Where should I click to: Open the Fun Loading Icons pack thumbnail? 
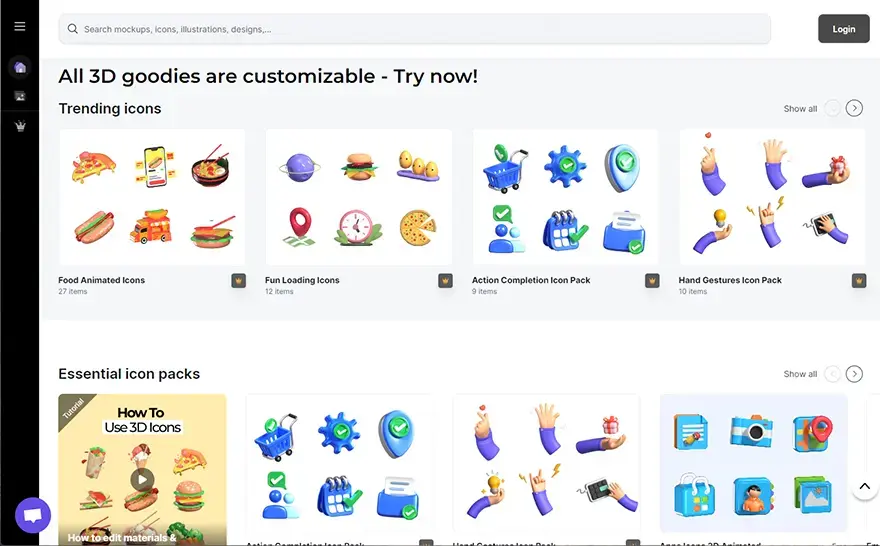[x=359, y=197]
